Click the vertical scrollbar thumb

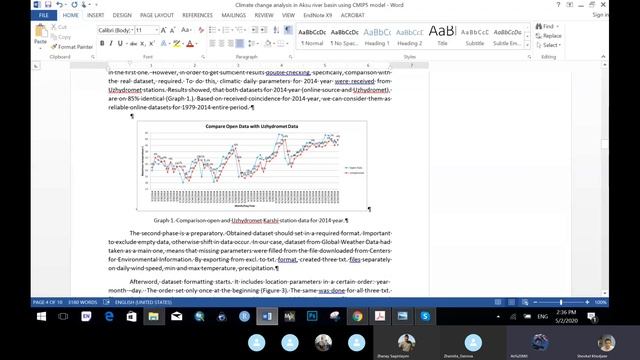click(604, 144)
